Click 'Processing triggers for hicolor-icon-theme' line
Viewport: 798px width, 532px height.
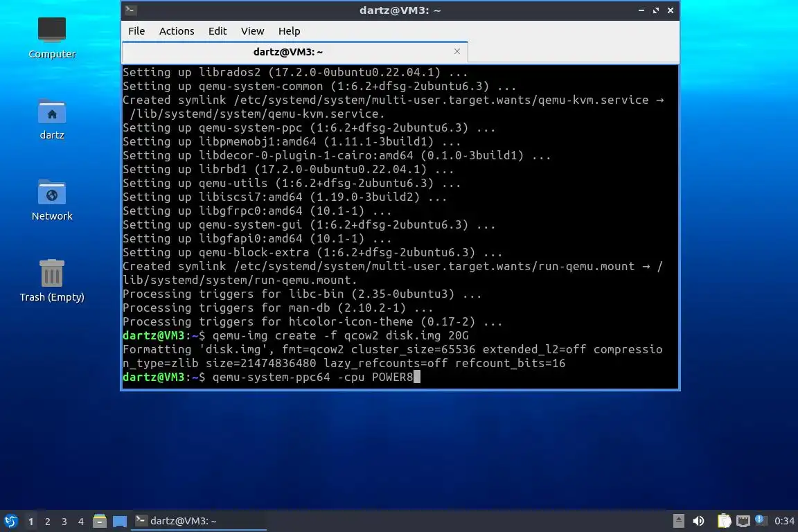[312, 321]
